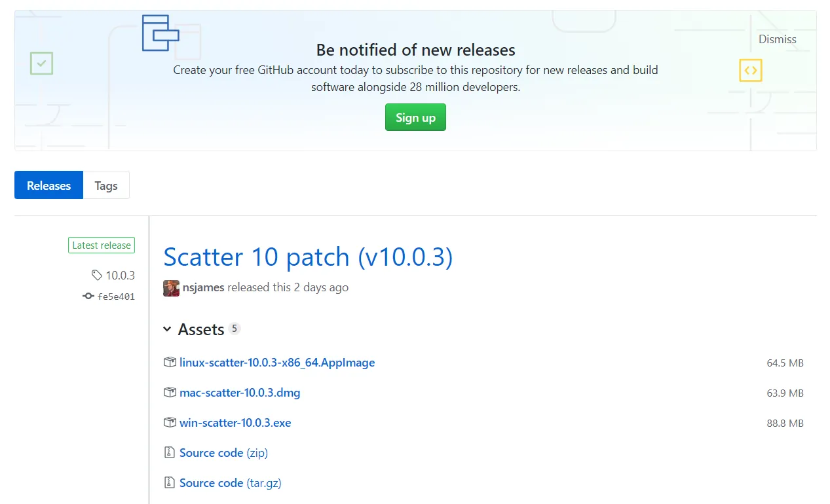Viewport: 830px width, 504px height.
Task: Download linux-scatter-10.0.3-x86_64.AppImage
Action: tap(277, 363)
